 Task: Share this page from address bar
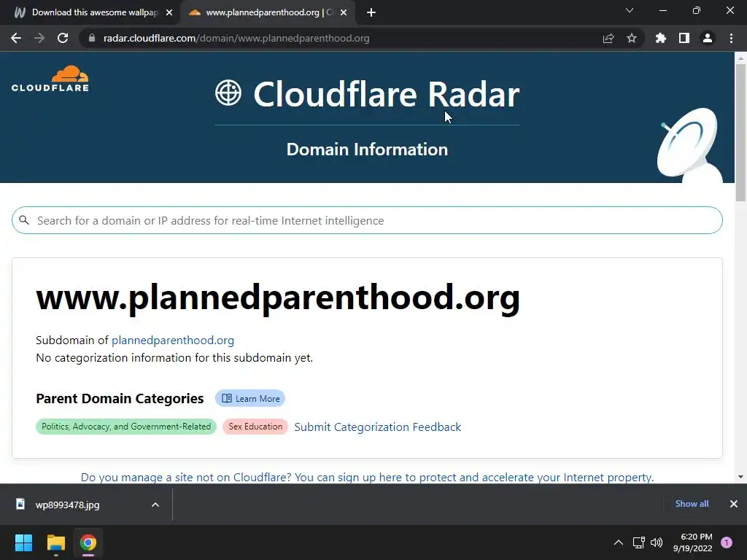click(x=608, y=38)
